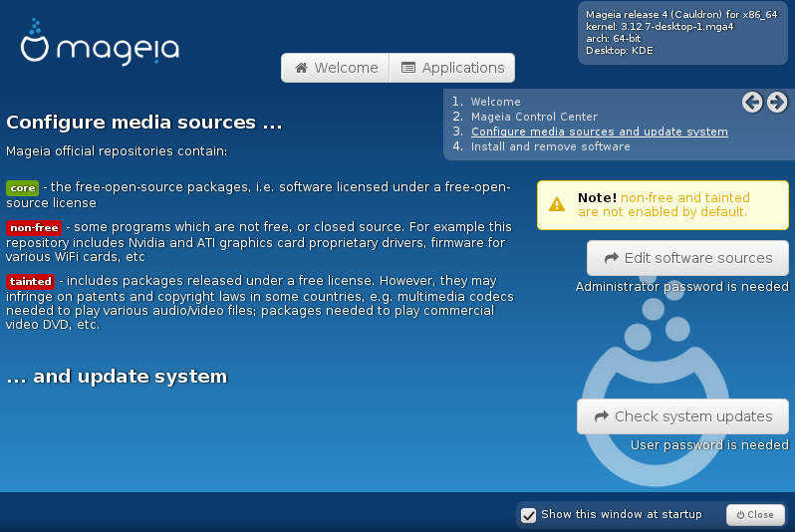Go to the next slide arrow
This screenshot has height=532, width=795.
click(x=777, y=103)
